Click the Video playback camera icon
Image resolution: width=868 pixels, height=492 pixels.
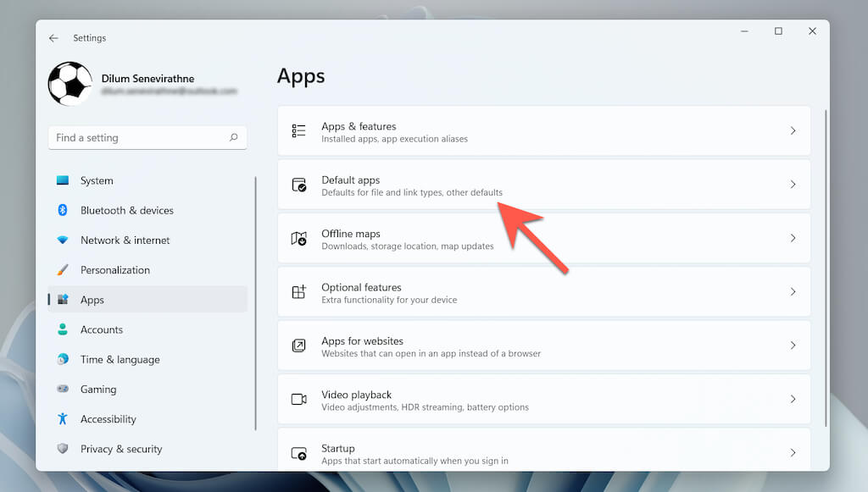298,399
